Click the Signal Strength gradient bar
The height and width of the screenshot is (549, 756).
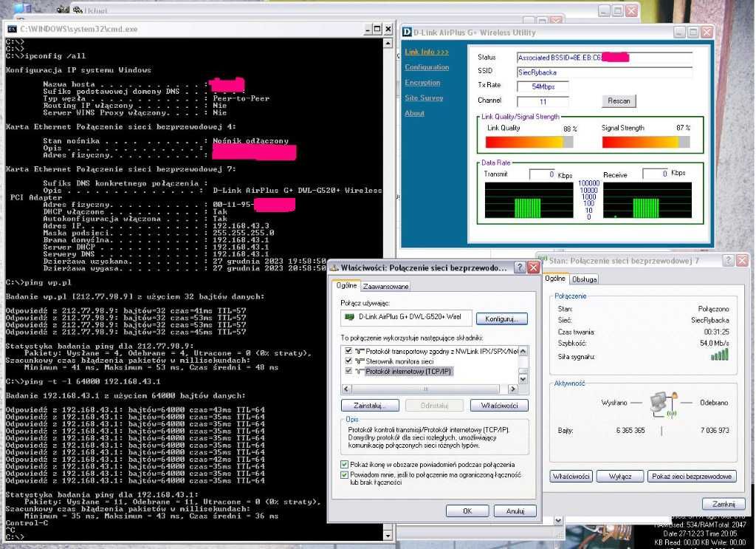646,142
